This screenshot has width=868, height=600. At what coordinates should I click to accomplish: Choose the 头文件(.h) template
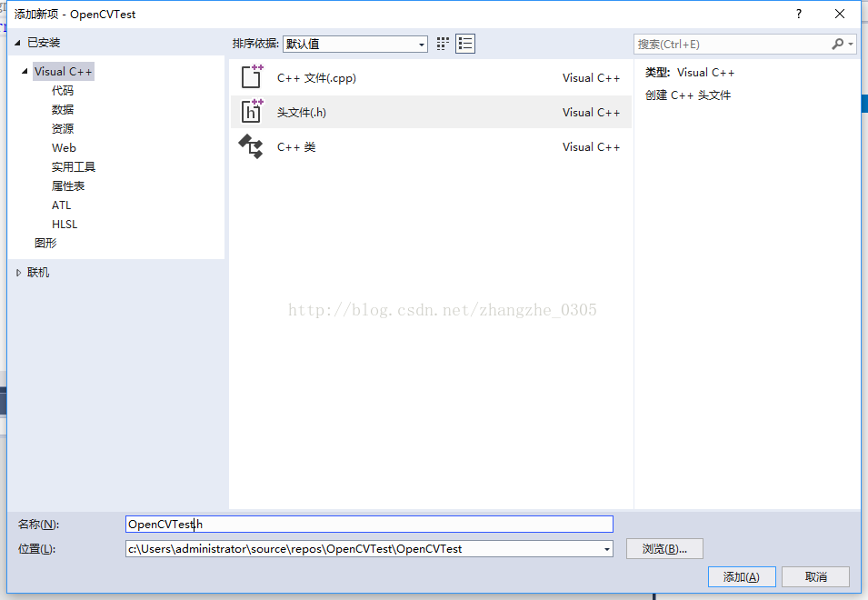click(431, 112)
